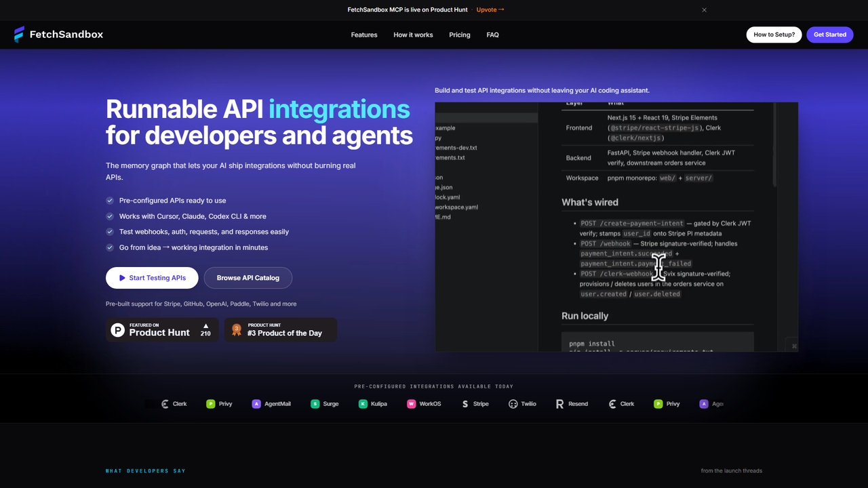This screenshot has width=868, height=488.
Task: Click "Pre-built support for Stripe, GitHub, OpenAI" text
Action: [x=201, y=304]
